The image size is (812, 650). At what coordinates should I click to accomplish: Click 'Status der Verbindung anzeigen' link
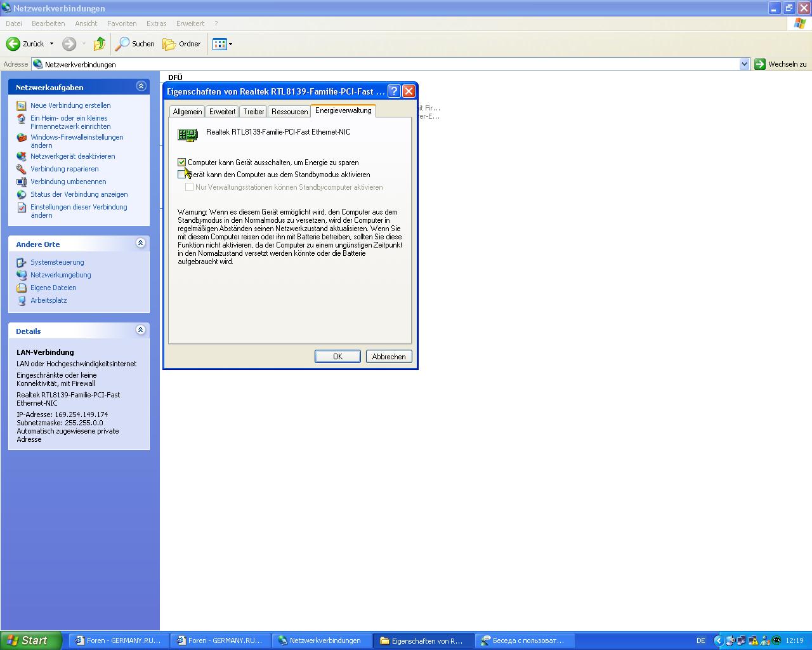(79, 195)
